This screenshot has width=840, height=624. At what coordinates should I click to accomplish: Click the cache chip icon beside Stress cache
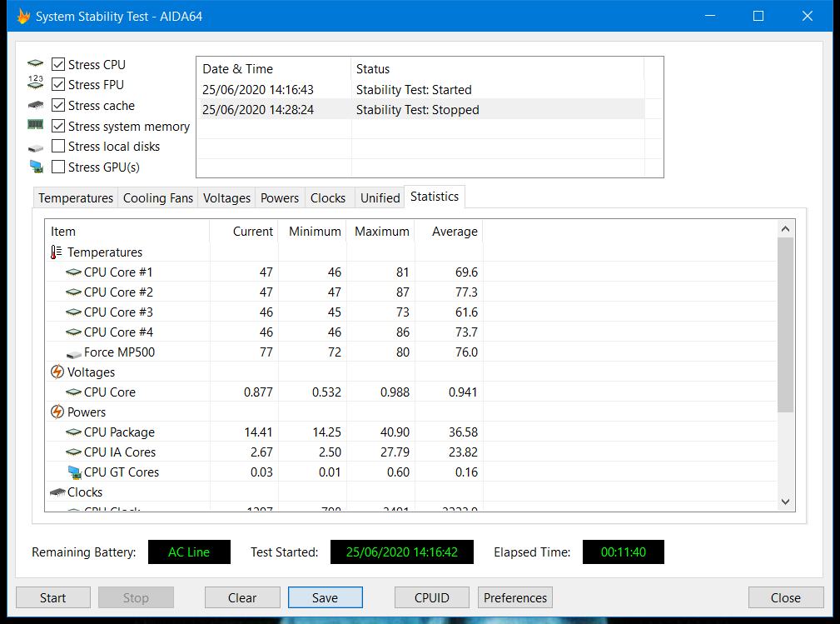tap(35, 104)
